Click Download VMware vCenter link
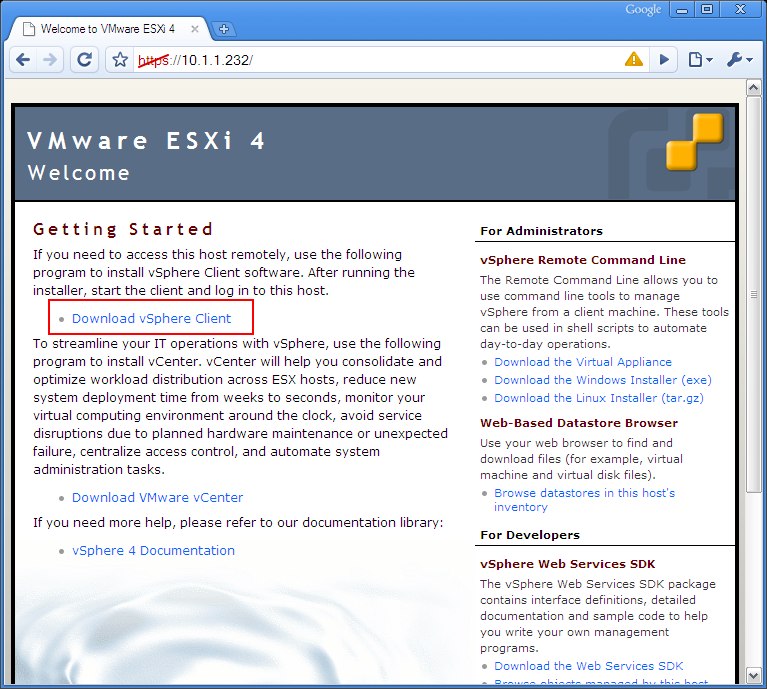 point(158,498)
